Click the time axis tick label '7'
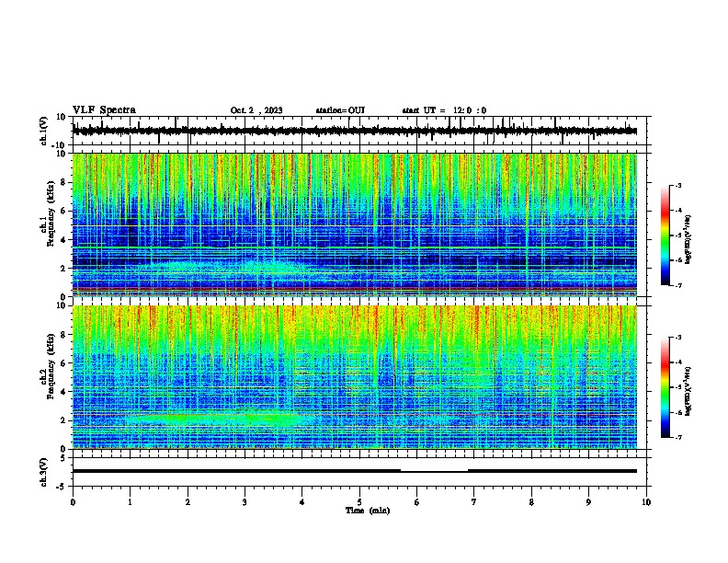The width and height of the screenshot is (728, 563). click(474, 502)
